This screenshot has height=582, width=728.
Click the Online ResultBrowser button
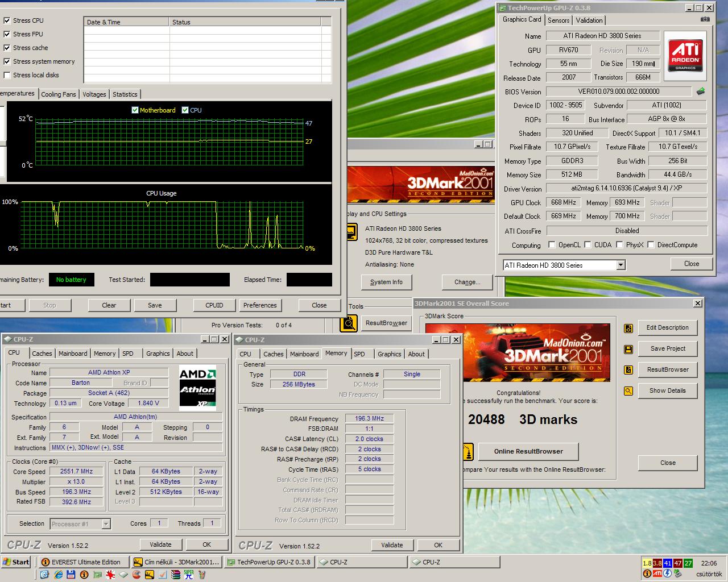528,451
